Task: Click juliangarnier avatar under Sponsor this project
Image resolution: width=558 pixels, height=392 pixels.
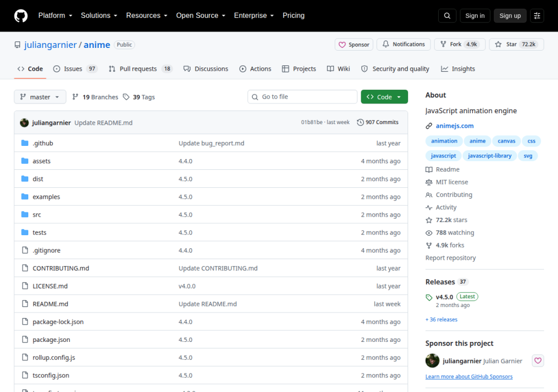Action: pos(432,361)
